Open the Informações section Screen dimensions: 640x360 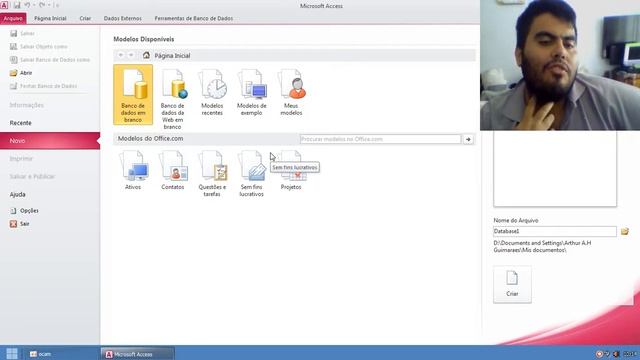click(x=27, y=105)
